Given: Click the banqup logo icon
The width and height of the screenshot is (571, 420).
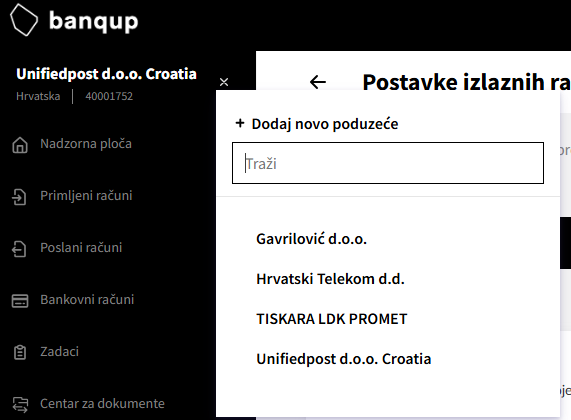Looking at the screenshot, I should pos(24,20).
